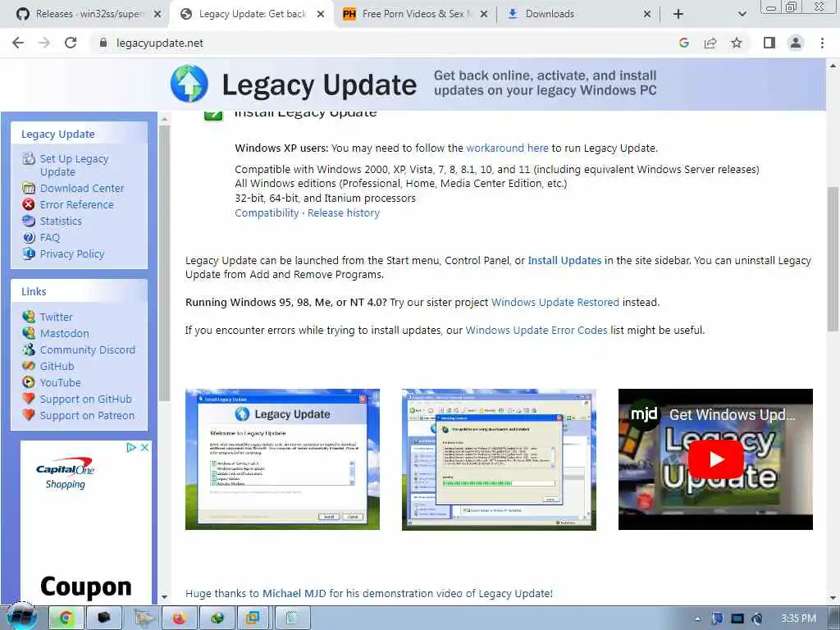Open the Compatibility link

267,212
